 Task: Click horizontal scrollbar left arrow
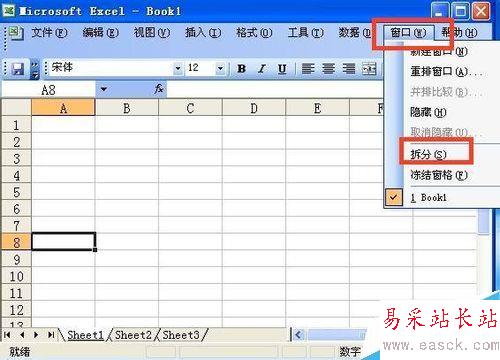click(x=298, y=335)
